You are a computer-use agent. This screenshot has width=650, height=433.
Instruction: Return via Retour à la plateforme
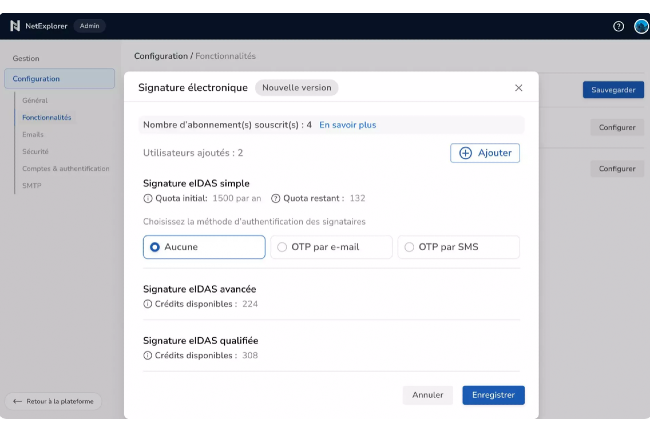click(53, 401)
